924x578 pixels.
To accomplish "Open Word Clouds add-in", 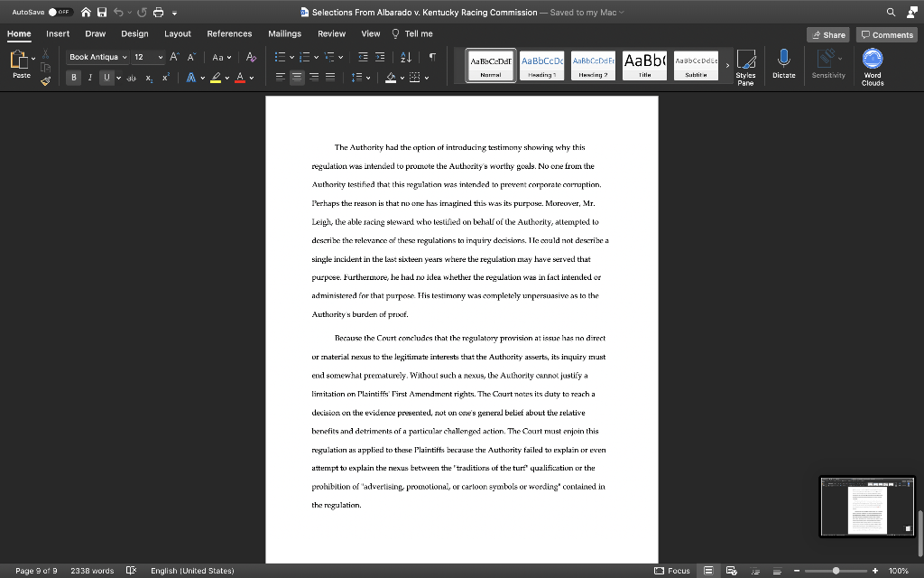I will [x=873, y=67].
